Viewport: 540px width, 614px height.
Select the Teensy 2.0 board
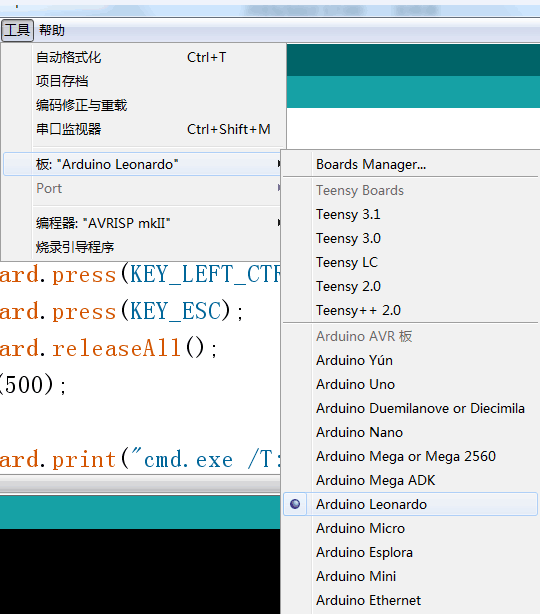[410, 286]
